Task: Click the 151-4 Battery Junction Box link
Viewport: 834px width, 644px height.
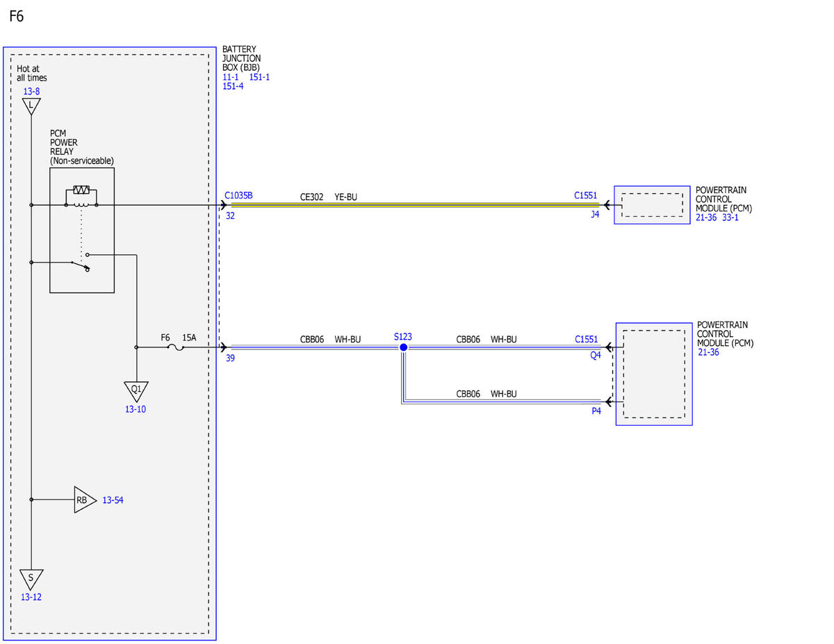Action: tap(233, 86)
